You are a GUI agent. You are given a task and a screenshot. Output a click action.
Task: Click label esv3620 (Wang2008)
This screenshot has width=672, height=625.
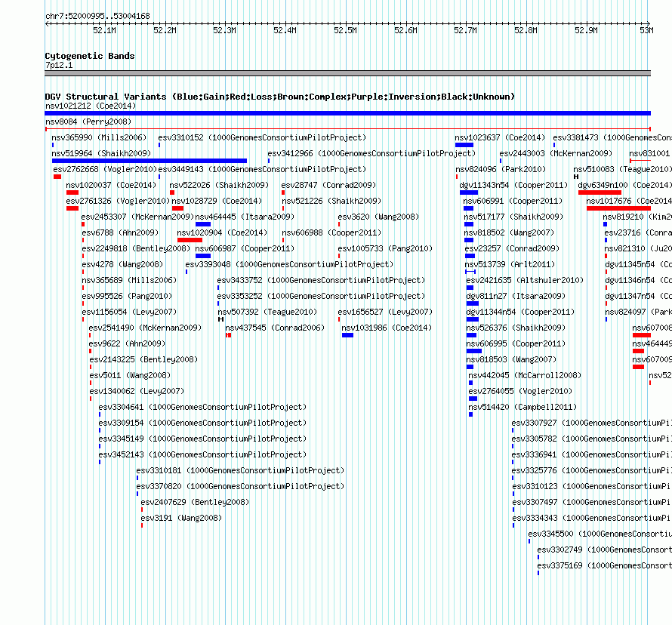[x=378, y=217]
